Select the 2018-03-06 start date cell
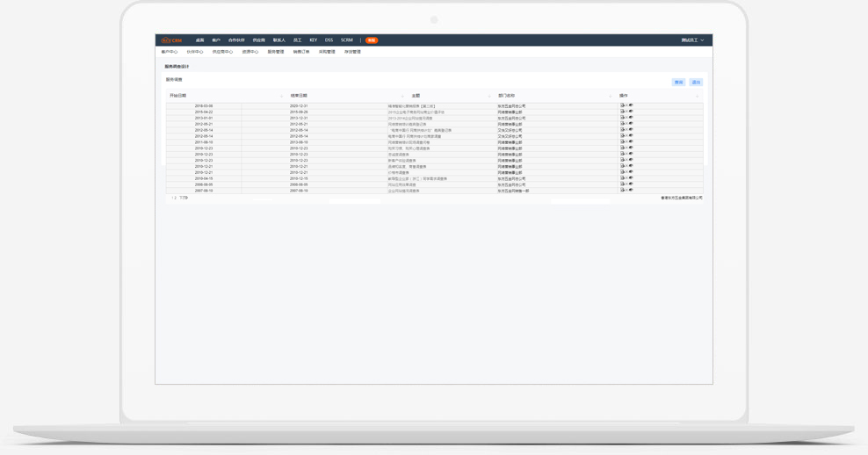Viewport: 868px width, 455px height. click(204, 106)
